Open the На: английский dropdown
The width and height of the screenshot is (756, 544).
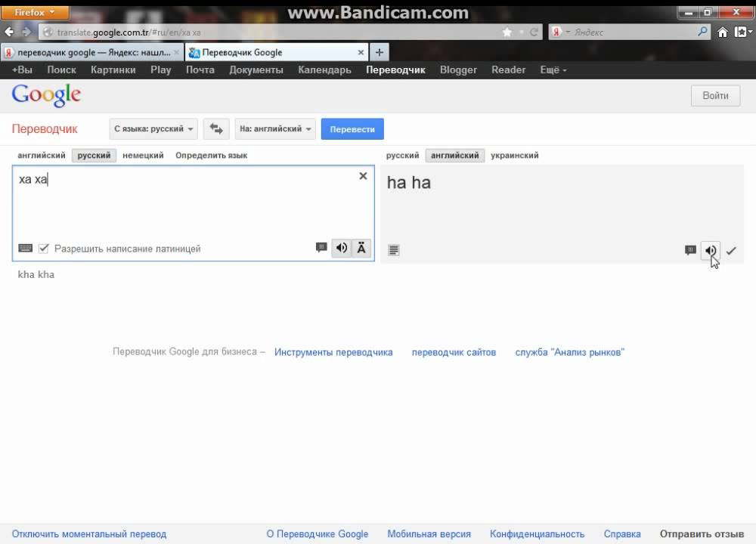click(x=275, y=129)
